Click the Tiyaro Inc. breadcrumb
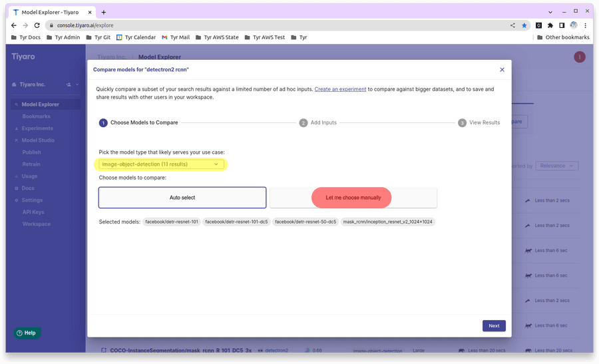 [111, 57]
